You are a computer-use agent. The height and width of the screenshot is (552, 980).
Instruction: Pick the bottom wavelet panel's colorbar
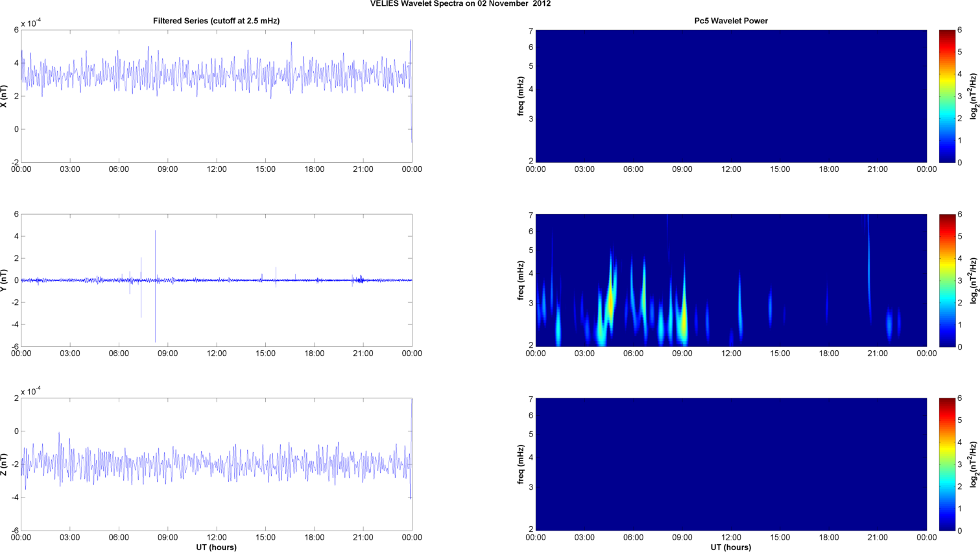point(947,464)
